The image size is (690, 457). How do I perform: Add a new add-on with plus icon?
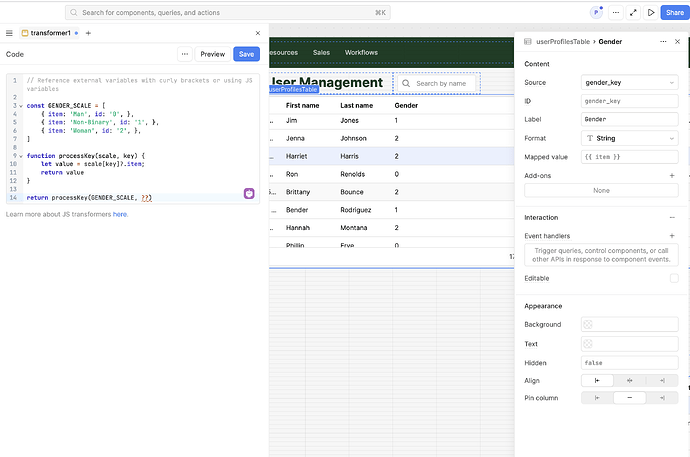(672, 175)
